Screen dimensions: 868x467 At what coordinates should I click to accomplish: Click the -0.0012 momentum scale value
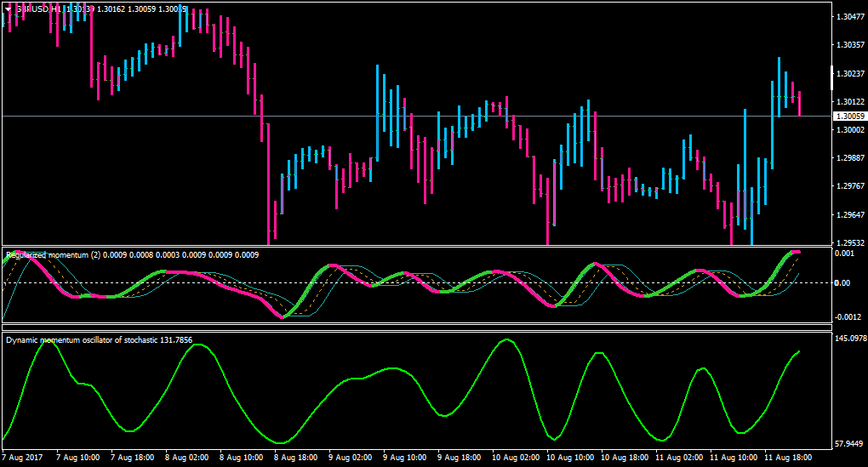[x=848, y=317]
